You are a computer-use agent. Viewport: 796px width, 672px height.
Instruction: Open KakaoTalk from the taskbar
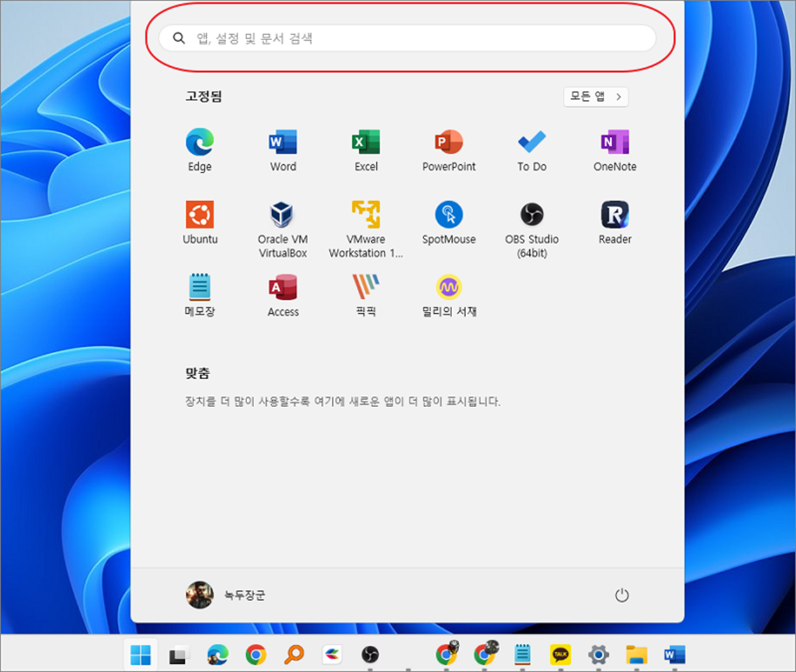[x=560, y=654]
